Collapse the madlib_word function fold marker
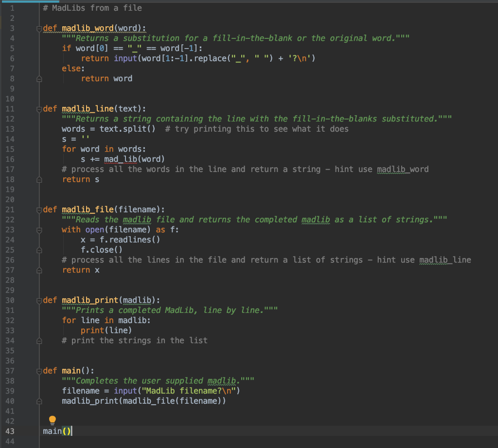498x448 pixels. click(39, 29)
